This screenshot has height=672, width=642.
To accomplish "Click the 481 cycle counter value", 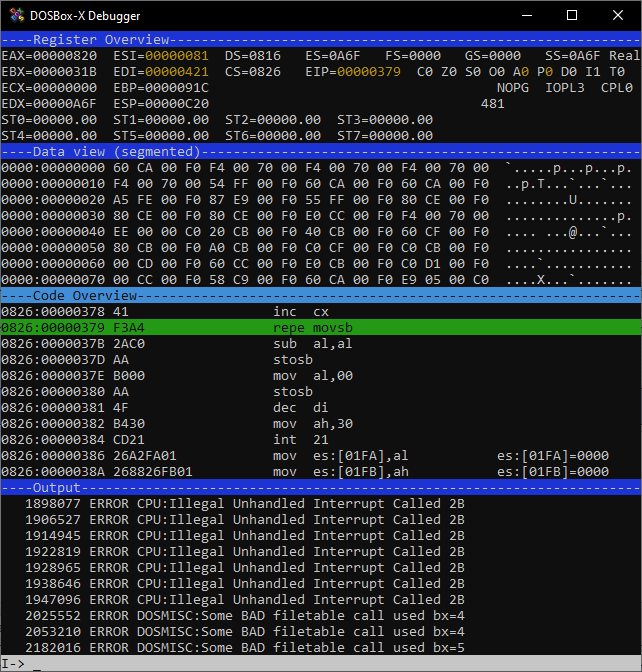I will click(x=492, y=104).
